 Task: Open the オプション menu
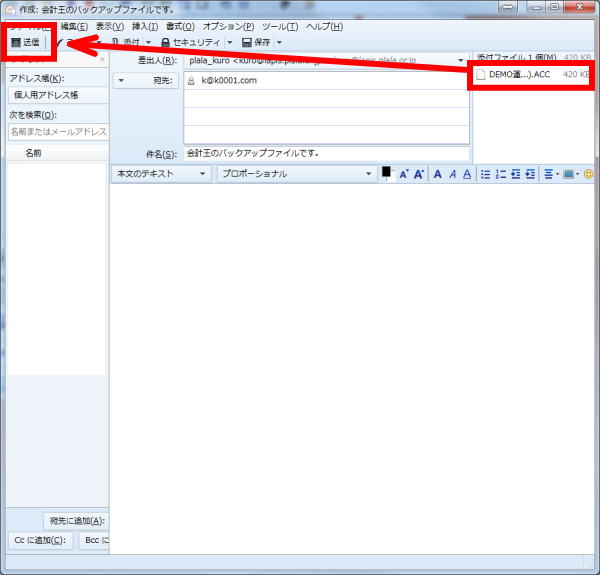point(226,25)
